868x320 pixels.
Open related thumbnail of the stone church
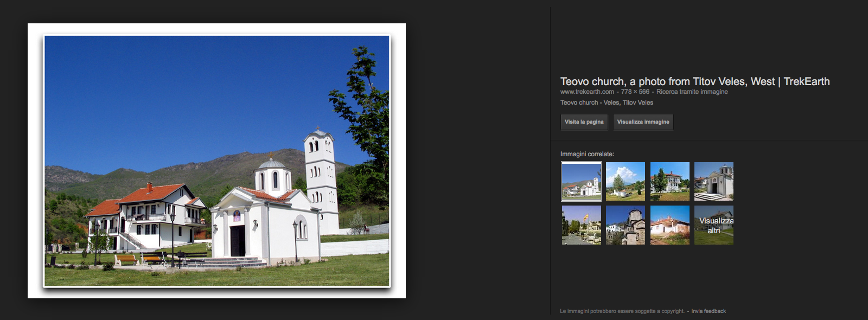[626, 225]
